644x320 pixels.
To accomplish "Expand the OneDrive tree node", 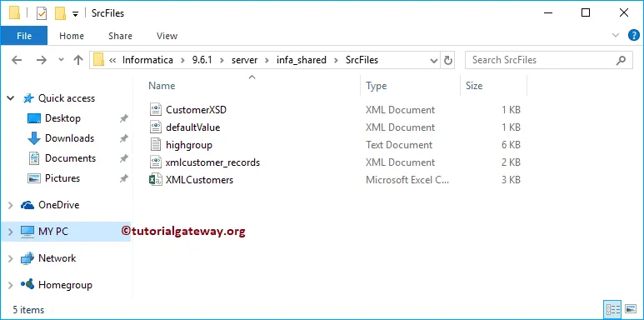I will [x=11, y=205].
